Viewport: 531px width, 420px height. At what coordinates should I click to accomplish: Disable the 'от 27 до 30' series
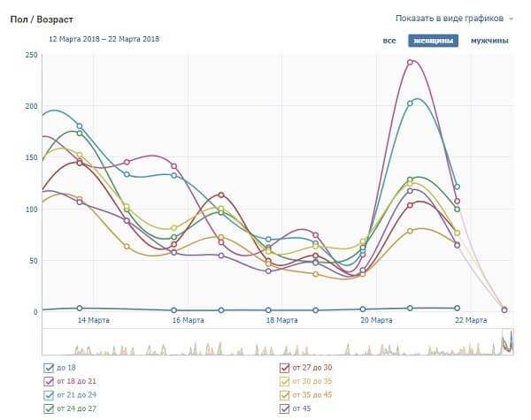285,367
